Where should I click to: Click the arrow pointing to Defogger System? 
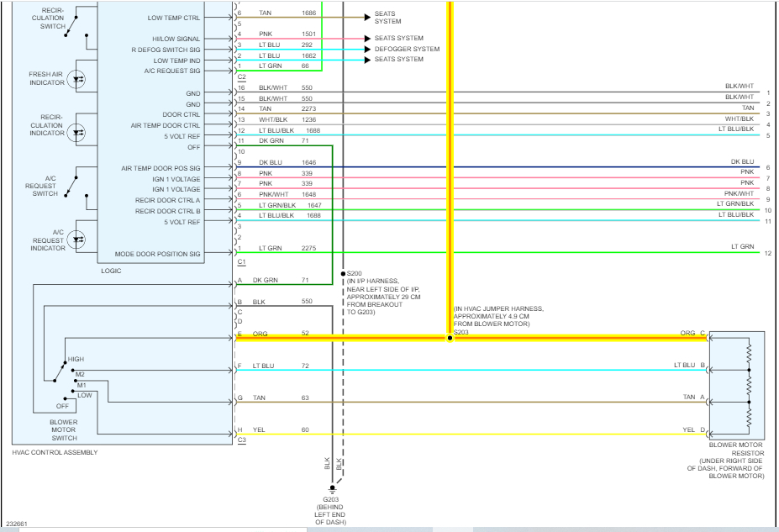click(366, 49)
